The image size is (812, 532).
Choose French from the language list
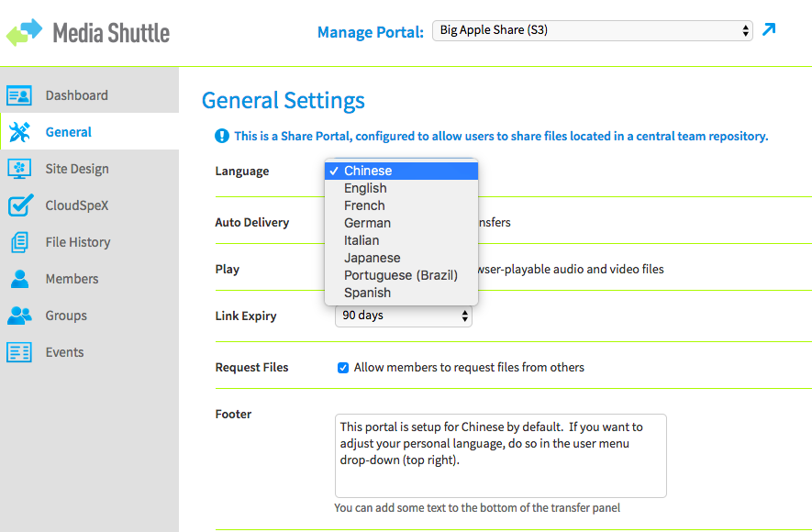[x=401, y=205]
